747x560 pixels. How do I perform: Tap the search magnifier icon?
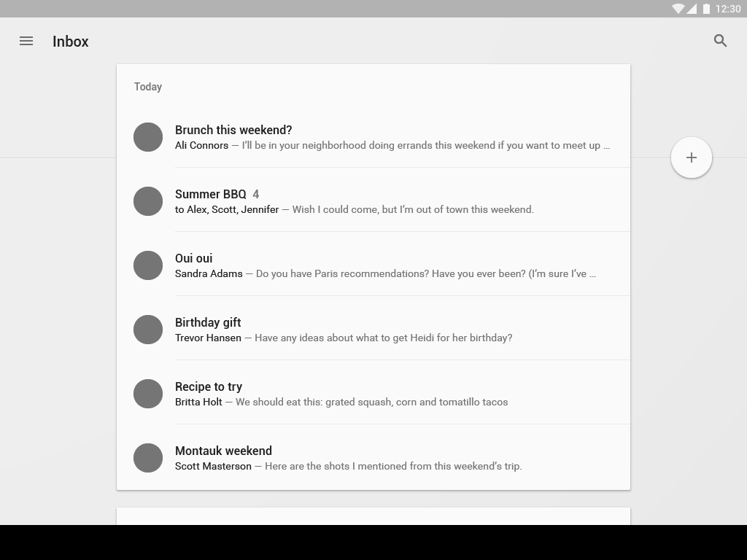721,42
